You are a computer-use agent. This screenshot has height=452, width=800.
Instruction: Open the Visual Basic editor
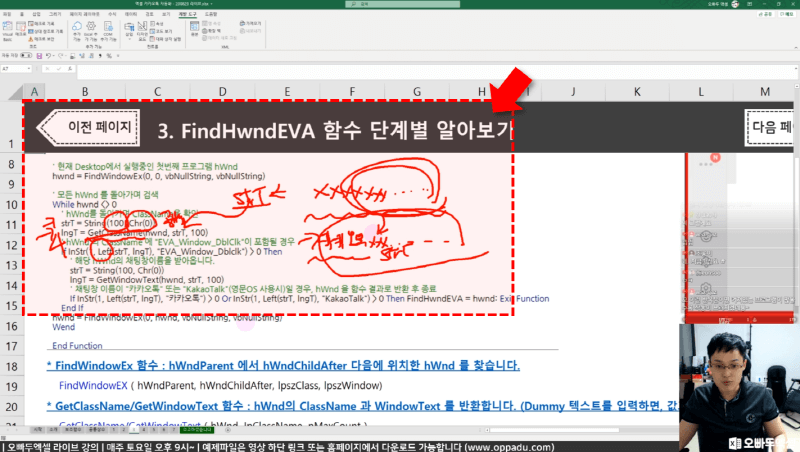click(8, 32)
